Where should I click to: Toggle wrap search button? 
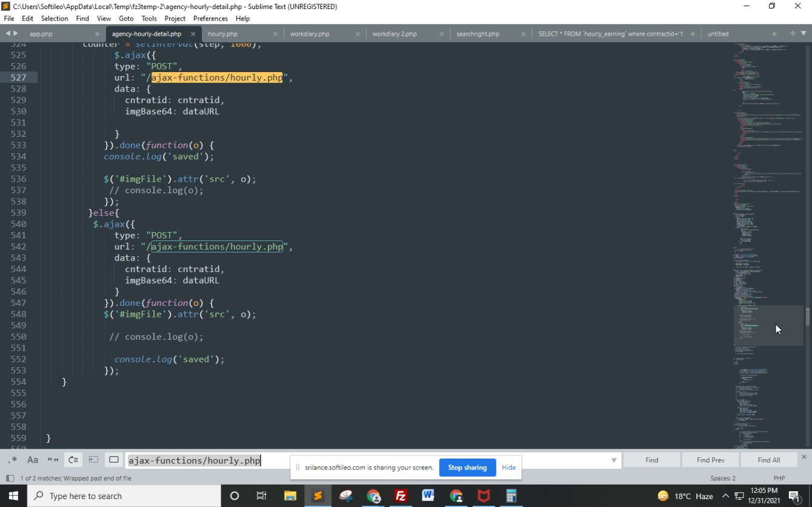pos(73,460)
